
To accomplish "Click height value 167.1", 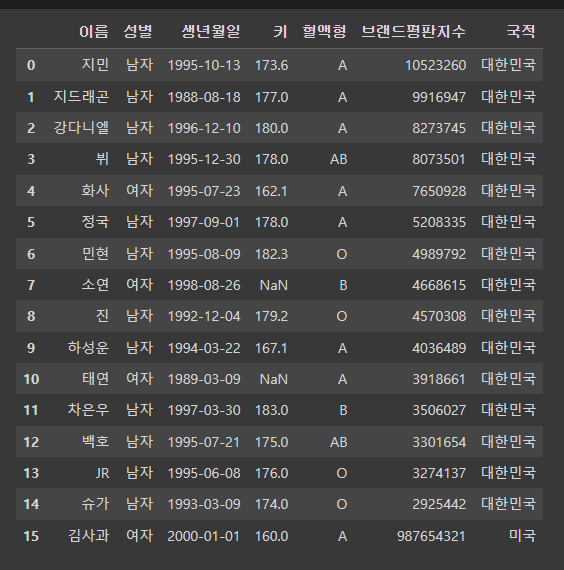I will coord(272,348).
